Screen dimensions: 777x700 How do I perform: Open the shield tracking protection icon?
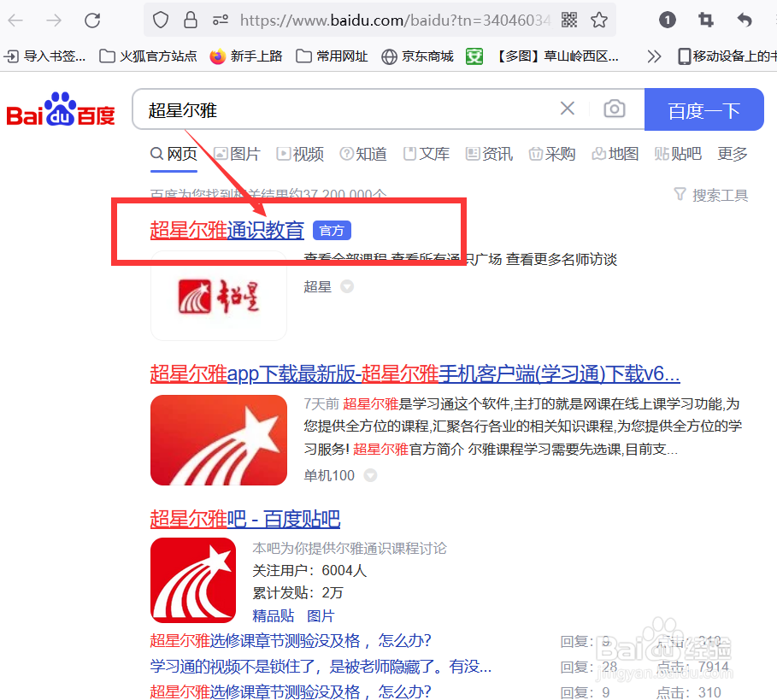(x=161, y=21)
